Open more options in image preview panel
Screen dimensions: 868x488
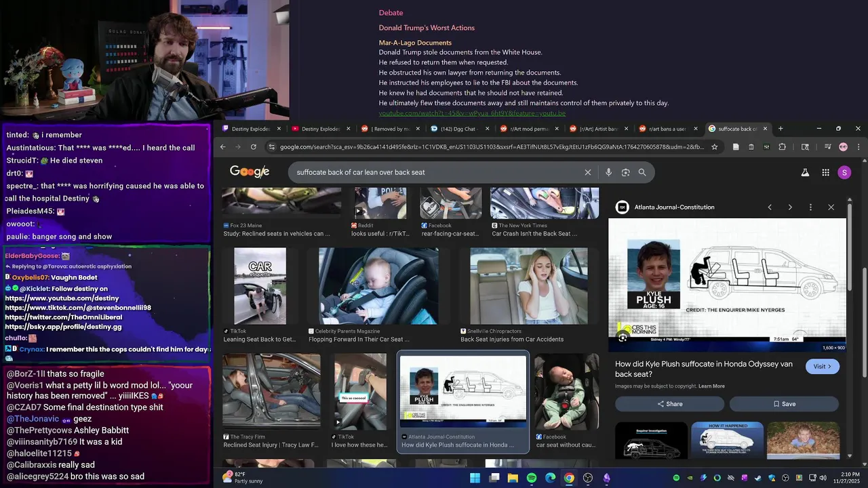[810, 207]
